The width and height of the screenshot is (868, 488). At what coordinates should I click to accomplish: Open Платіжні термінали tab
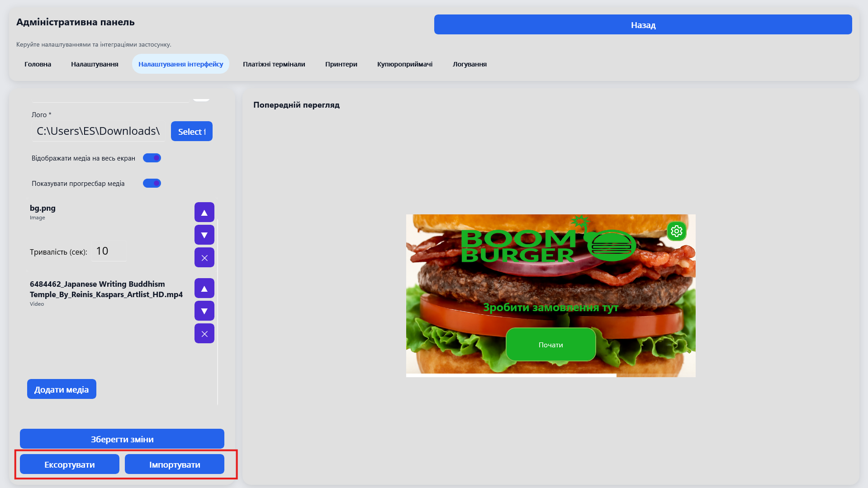[x=274, y=64]
